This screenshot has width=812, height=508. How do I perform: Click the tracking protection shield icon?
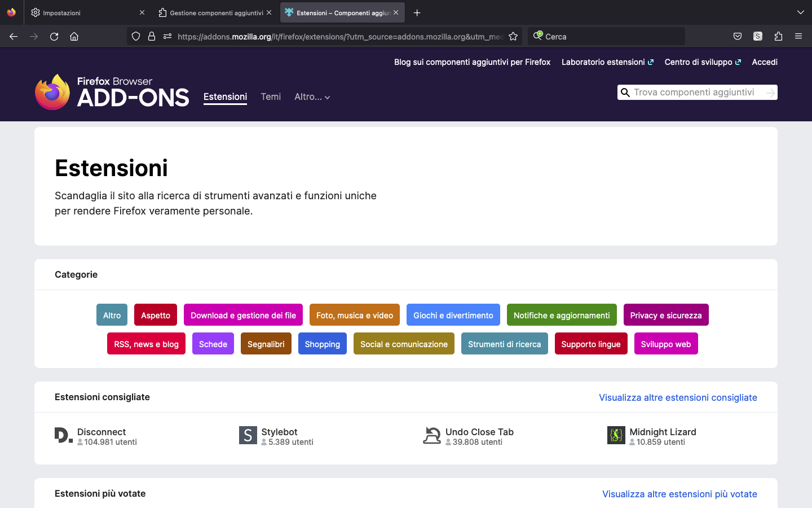point(136,37)
